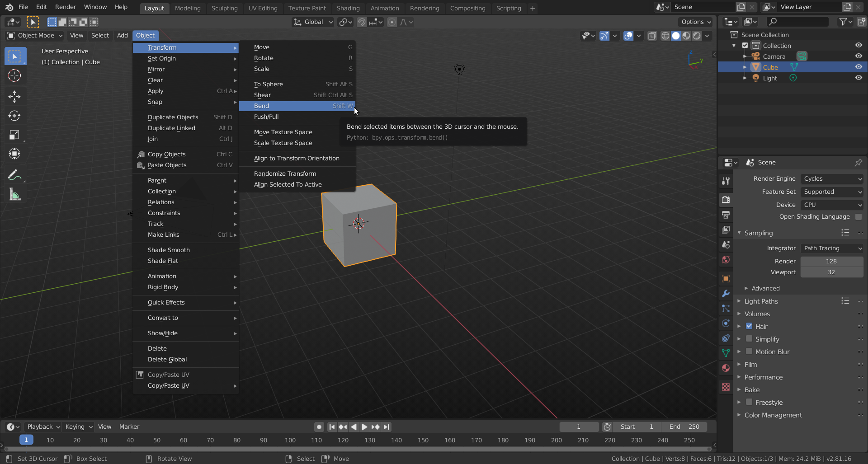
Task: Select the Scale tool in toolbar
Action: pos(14,135)
